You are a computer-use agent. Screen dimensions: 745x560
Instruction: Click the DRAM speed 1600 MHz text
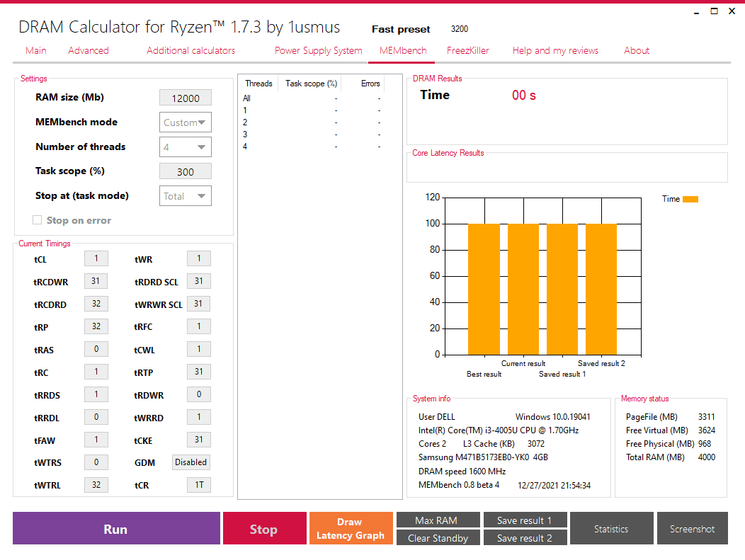[462, 472]
